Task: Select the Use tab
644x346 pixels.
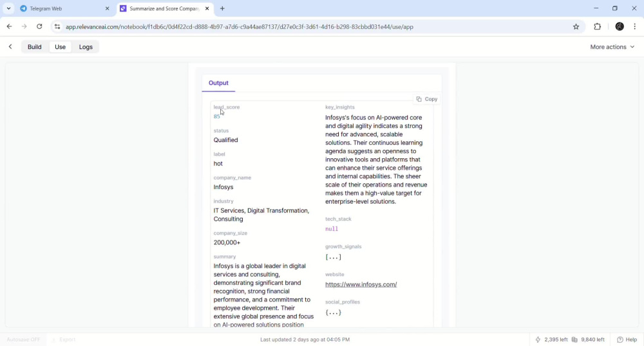Action: pos(60,47)
